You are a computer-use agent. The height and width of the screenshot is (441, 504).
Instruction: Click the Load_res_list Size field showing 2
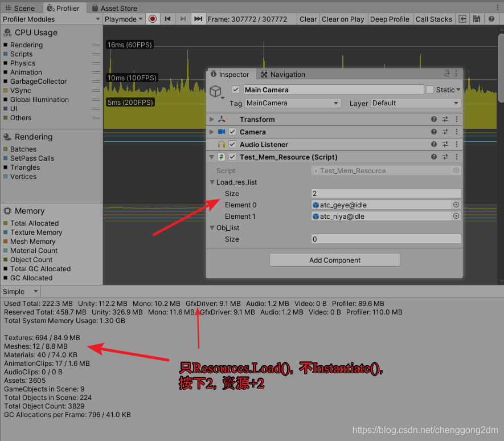tap(386, 193)
